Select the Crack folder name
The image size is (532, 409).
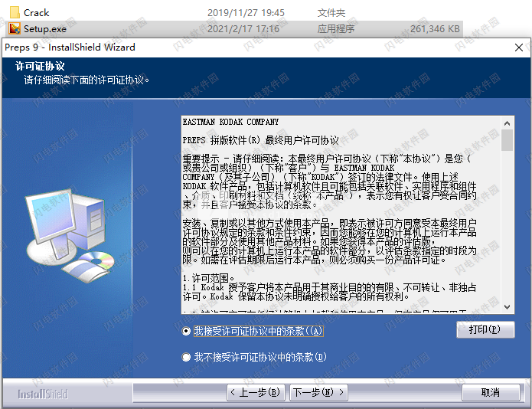[x=36, y=13]
